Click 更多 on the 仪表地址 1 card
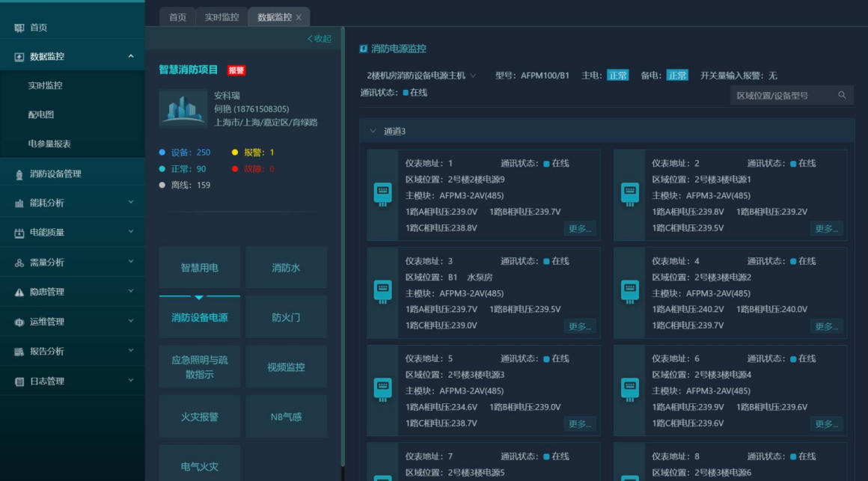This screenshot has height=481, width=868. coord(580,229)
